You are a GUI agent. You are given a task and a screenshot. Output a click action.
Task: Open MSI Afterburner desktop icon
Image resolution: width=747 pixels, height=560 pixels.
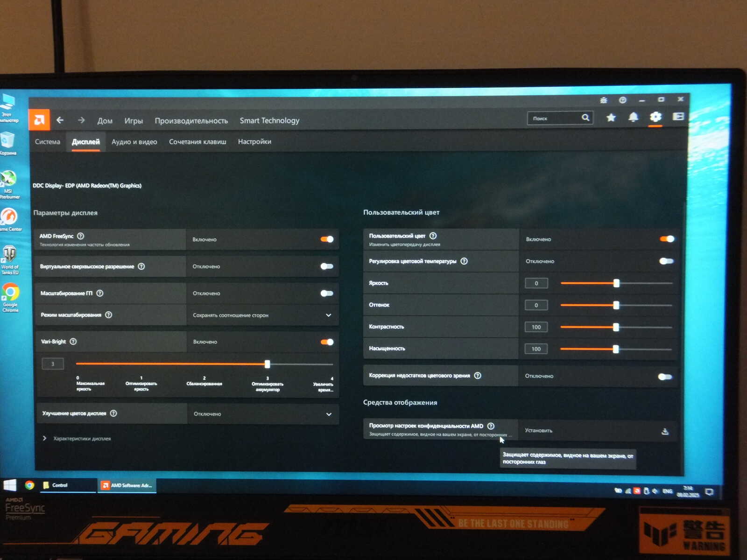pos(8,185)
